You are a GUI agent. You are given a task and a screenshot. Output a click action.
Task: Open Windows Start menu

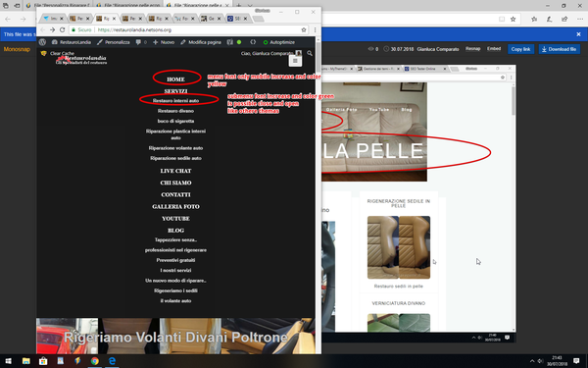8,361
